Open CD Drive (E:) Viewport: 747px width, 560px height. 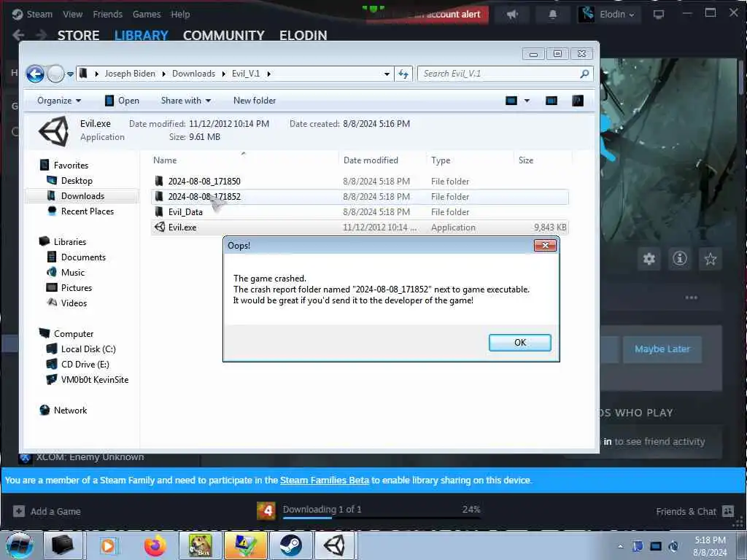[x=85, y=365]
